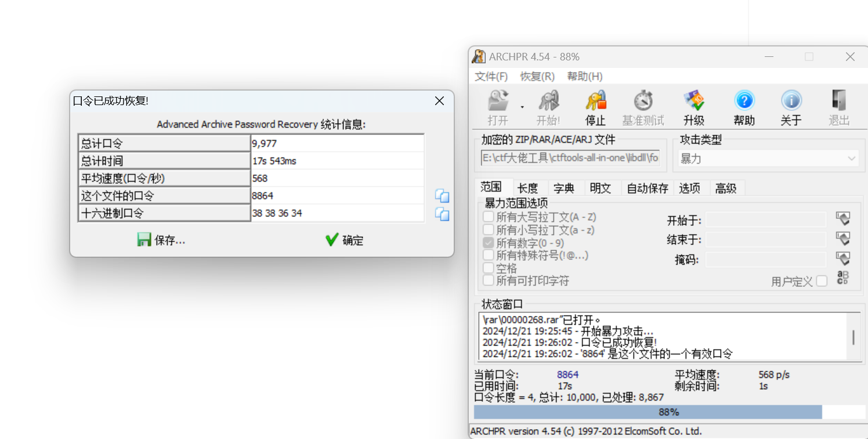Toggle 所有数字(0 - 9) checkbox
868x439 pixels.
click(489, 243)
